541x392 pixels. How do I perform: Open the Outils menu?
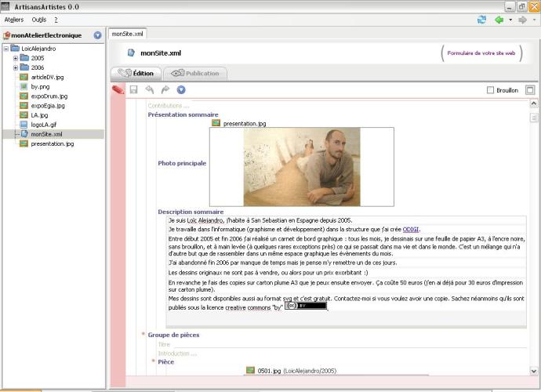pos(38,20)
